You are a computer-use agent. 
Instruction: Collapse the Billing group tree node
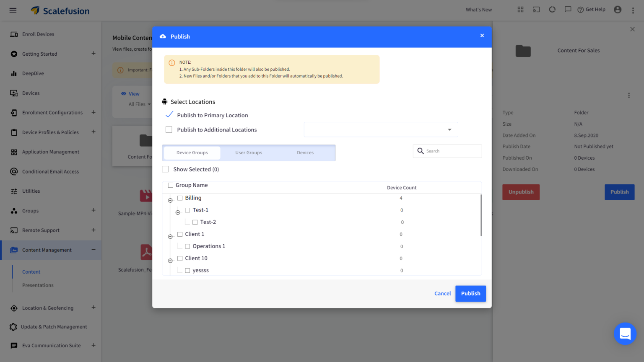pos(170,200)
